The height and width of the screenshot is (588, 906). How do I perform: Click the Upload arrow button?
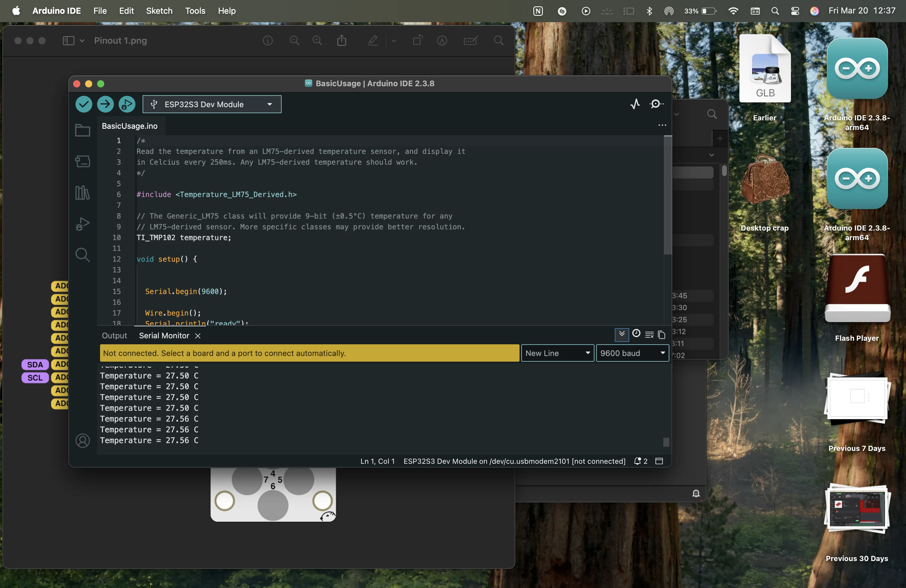[105, 104]
